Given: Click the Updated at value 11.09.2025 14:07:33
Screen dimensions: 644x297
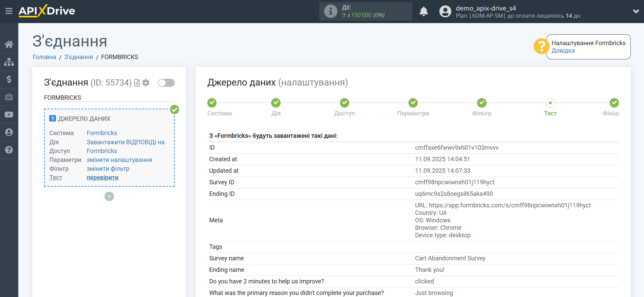Looking at the screenshot, I should coord(442,171).
